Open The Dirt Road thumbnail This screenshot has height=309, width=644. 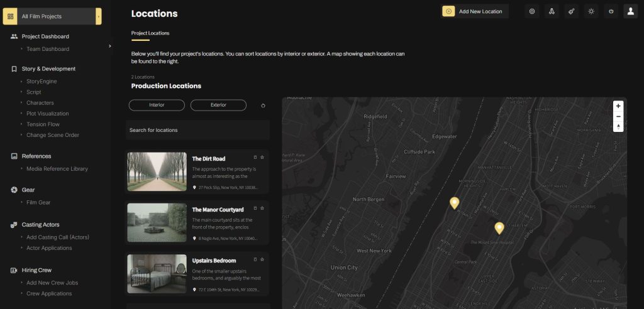pyautogui.click(x=157, y=171)
